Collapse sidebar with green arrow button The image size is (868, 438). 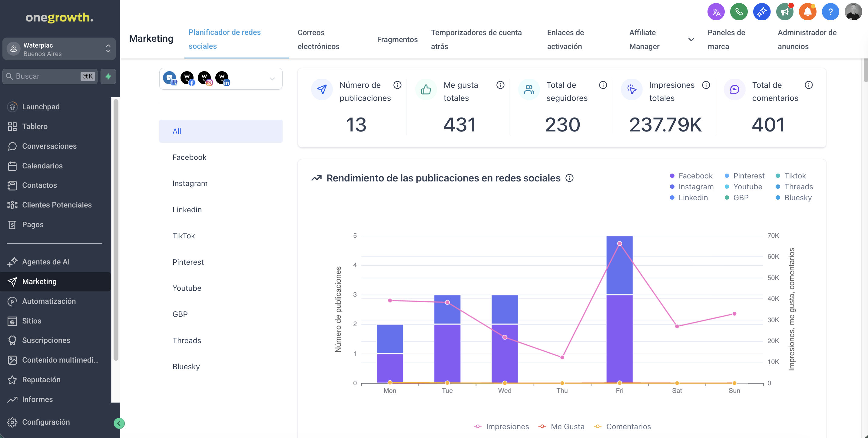click(119, 423)
